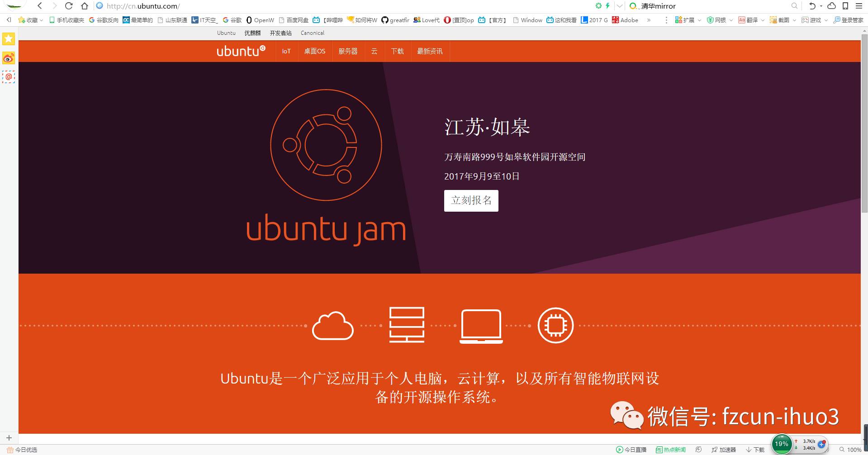This screenshot has width=868, height=455.
Task: Open the 收藏 favorites dropdown
Action: (30, 20)
